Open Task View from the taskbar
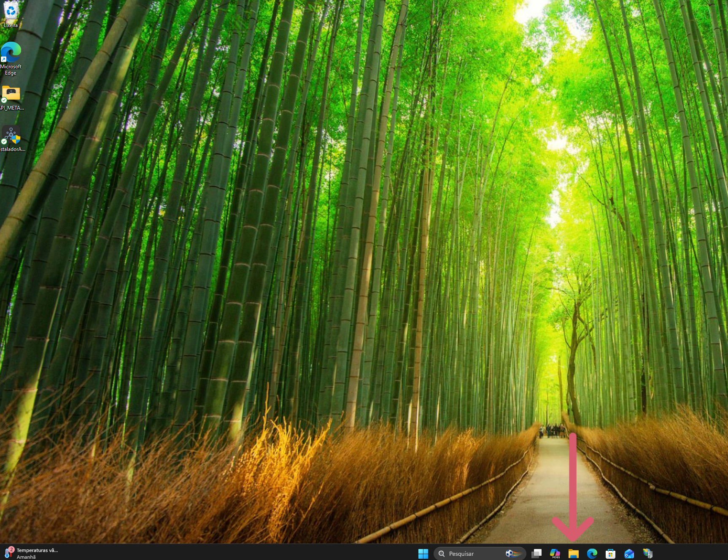Image resolution: width=728 pixels, height=560 pixels. coord(537,553)
